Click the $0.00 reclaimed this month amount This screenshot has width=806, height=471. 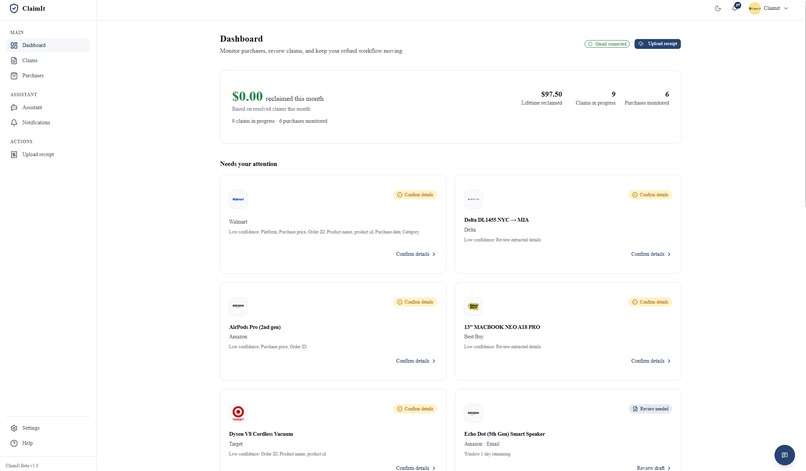(x=247, y=96)
